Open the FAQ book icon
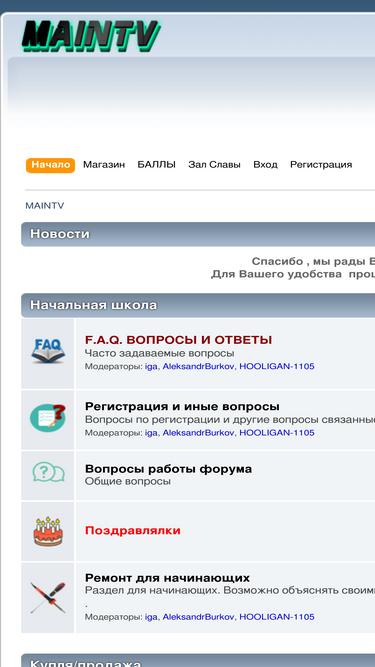 tap(48, 351)
